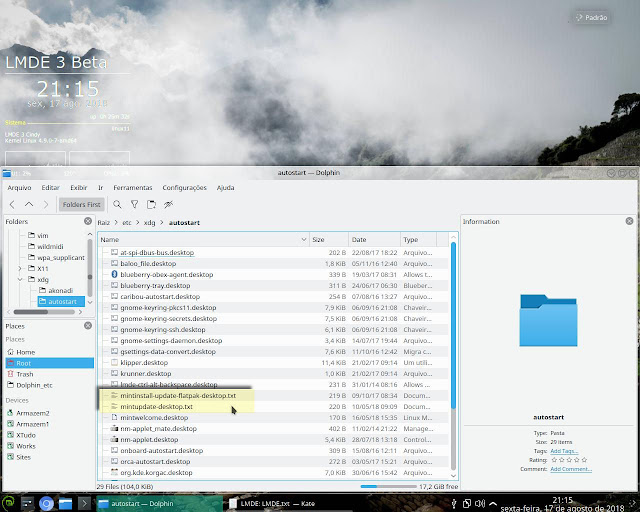Click xdg in the breadcrumb path
This screenshot has height=512, width=640.
pos(149,223)
